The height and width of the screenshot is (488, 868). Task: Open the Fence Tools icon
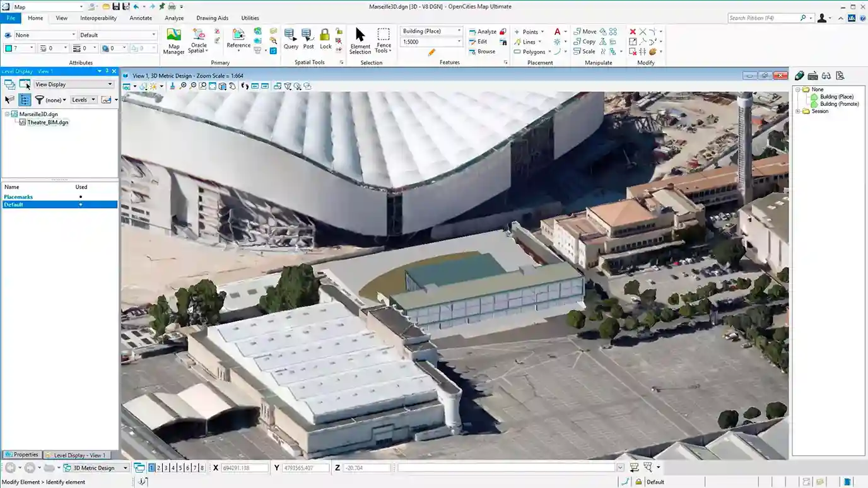coord(383,40)
